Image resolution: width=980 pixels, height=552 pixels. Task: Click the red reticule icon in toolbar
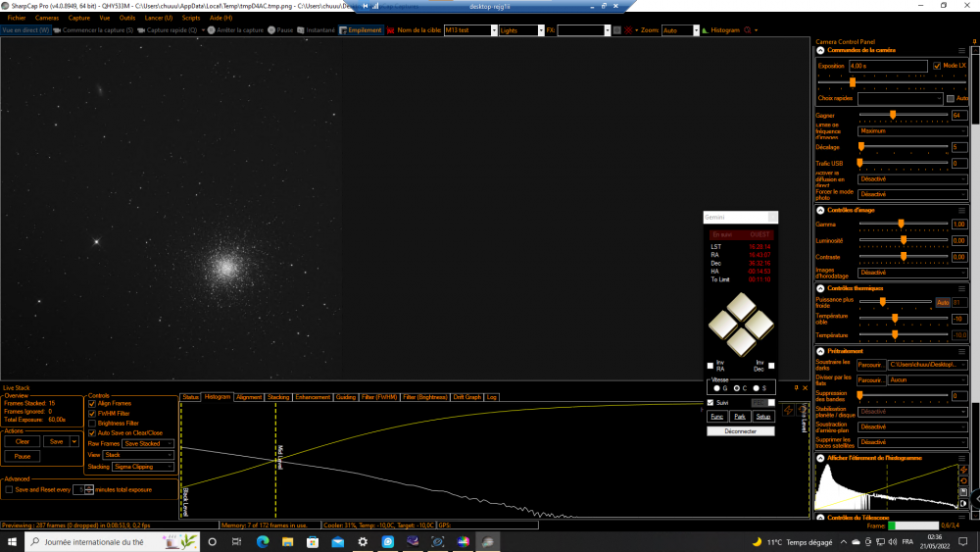pos(629,30)
